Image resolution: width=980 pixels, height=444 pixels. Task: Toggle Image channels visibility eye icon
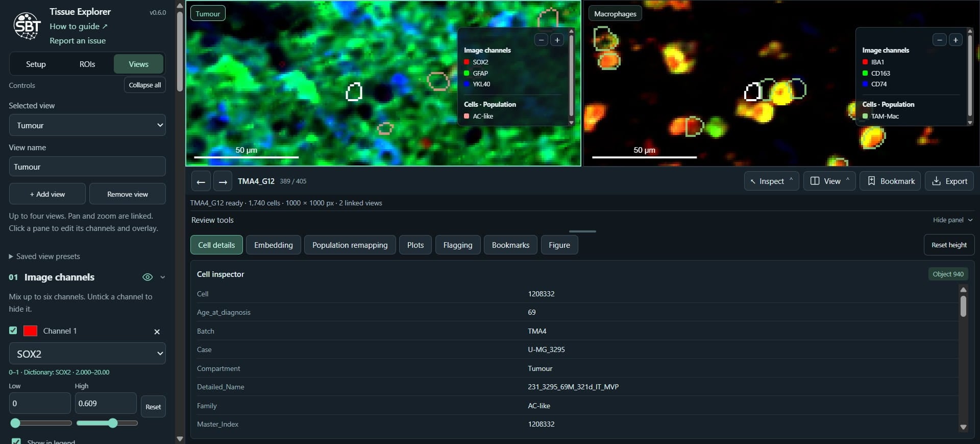coord(148,277)
